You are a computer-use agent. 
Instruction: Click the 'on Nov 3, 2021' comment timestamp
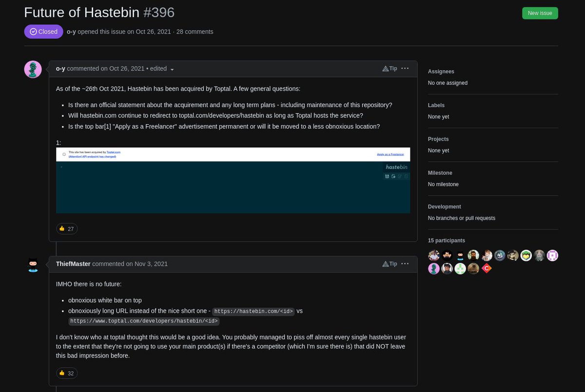click(147, 264)
